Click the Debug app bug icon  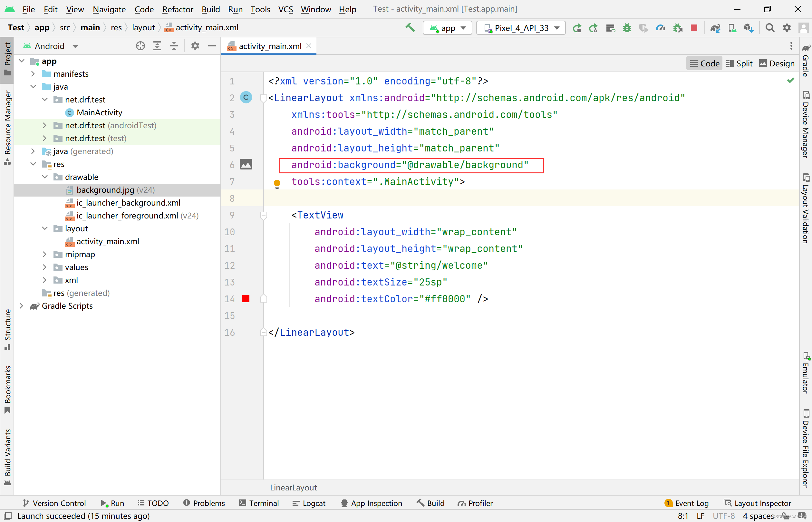click(x=627, y=28)
